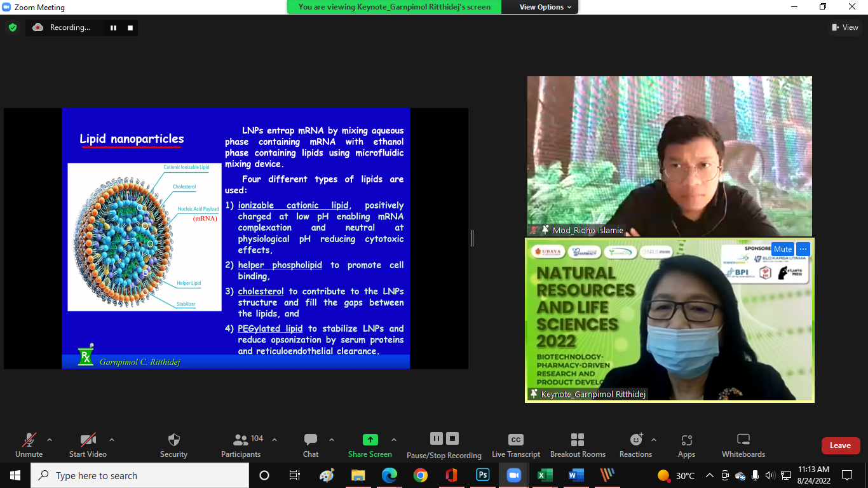The image size is (868, 488).
Task: Leave the meeting
Action: click(x=840, y=445)
